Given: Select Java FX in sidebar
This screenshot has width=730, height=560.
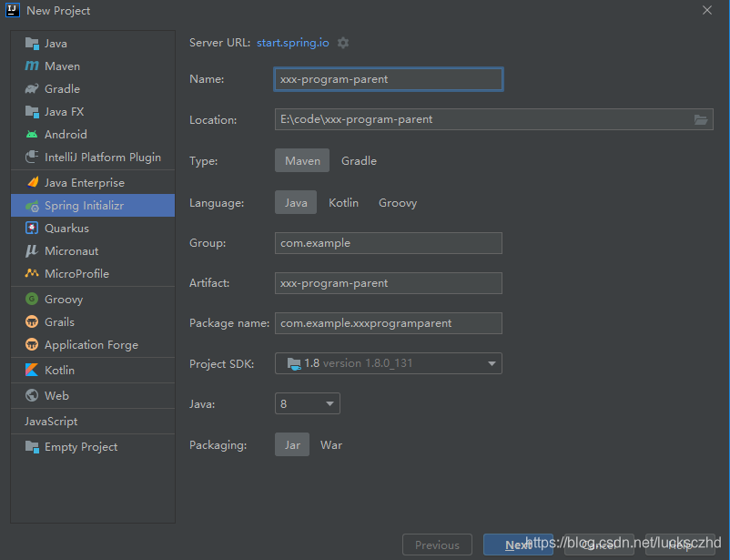Looking at the screenshot, I should (x=93, y=111).
